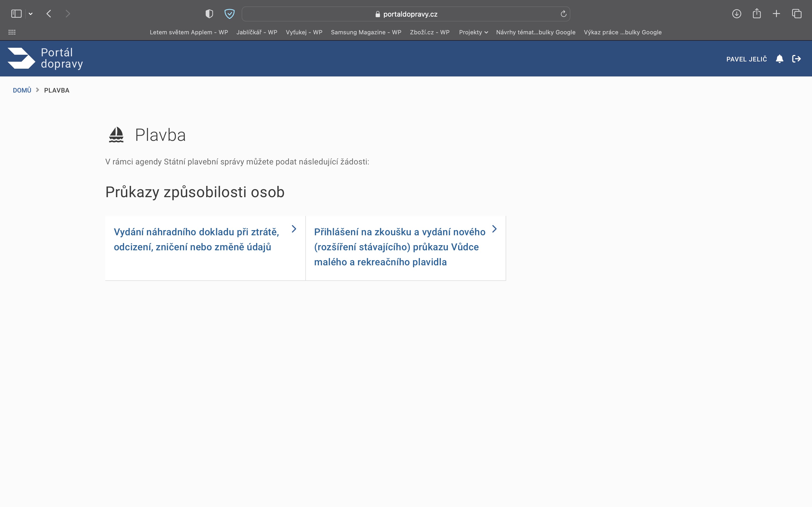
Task: Show tab overview icon
Action: click(x=796, y=14)
